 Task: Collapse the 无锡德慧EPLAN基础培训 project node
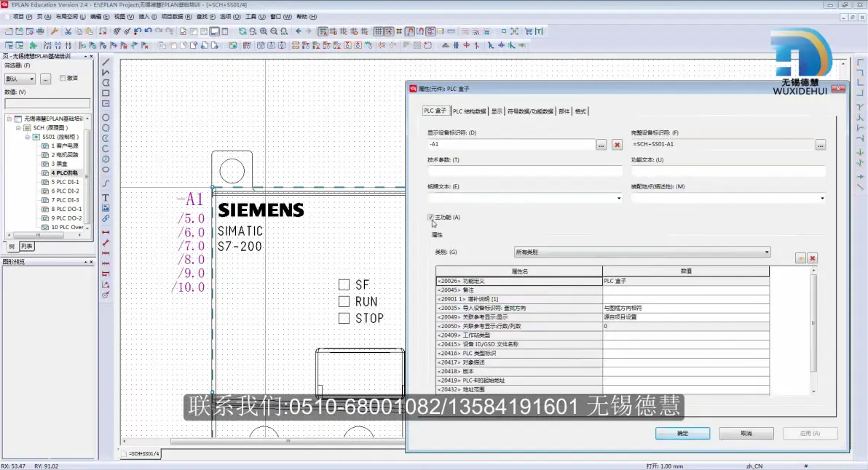click(9, 119)
